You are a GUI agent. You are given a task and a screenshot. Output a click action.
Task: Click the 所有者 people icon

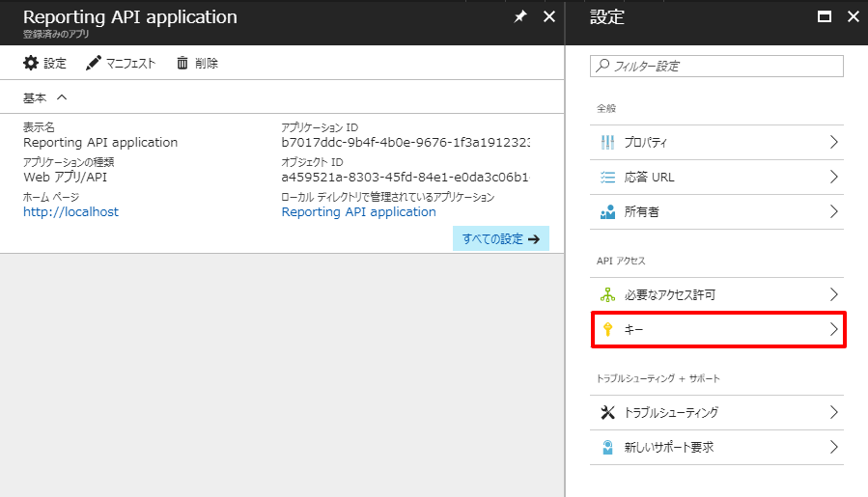tap(607, 211)
